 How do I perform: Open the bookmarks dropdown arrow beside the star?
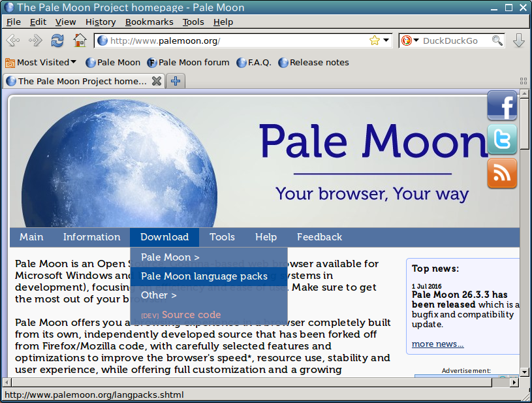coord(386,40)
